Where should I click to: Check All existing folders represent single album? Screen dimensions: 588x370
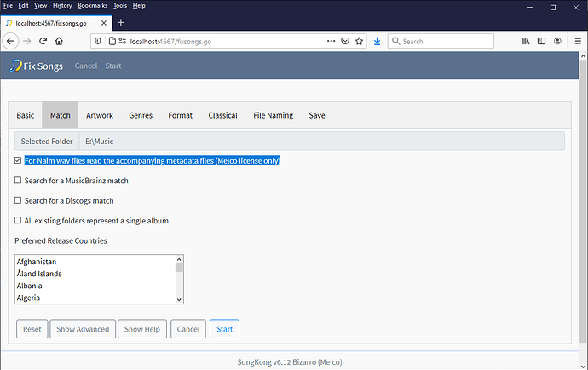coord(18,220)
